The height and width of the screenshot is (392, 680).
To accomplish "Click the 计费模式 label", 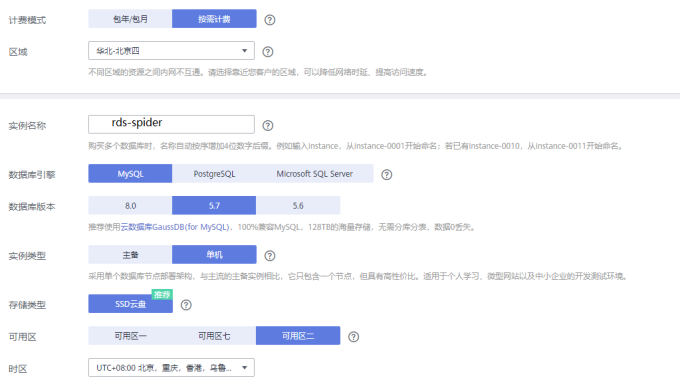I will pos(27,20).
